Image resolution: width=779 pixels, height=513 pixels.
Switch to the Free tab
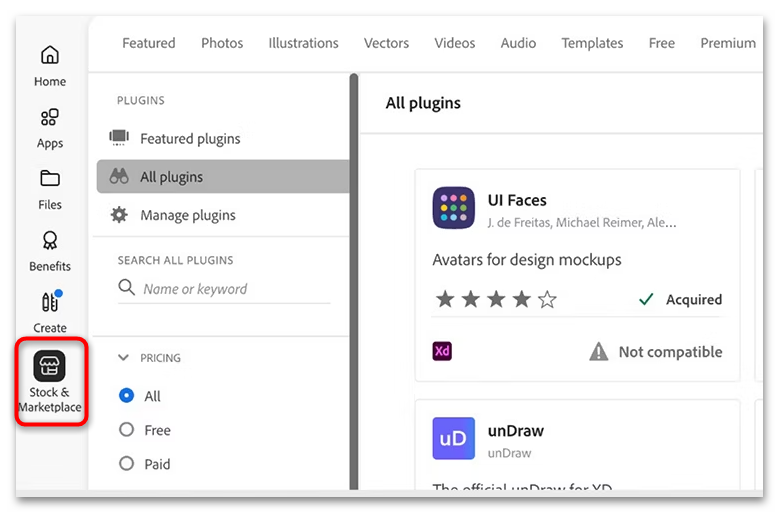pos(661,43)
